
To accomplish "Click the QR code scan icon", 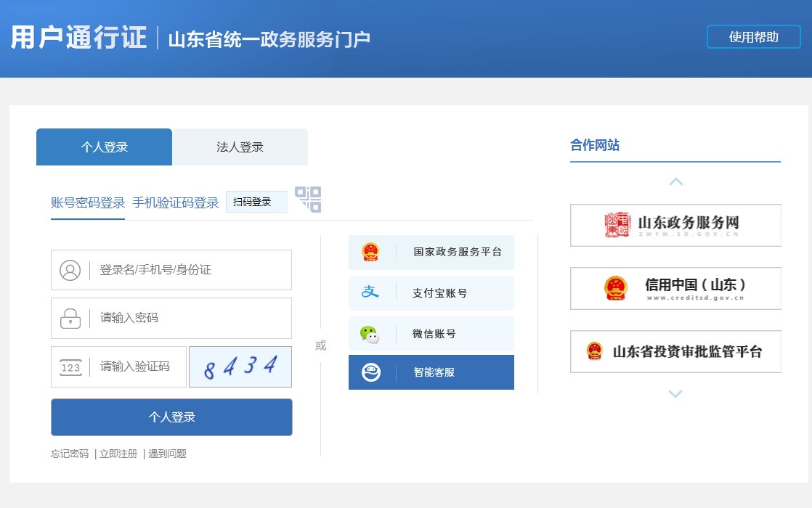I will (308, 200).
